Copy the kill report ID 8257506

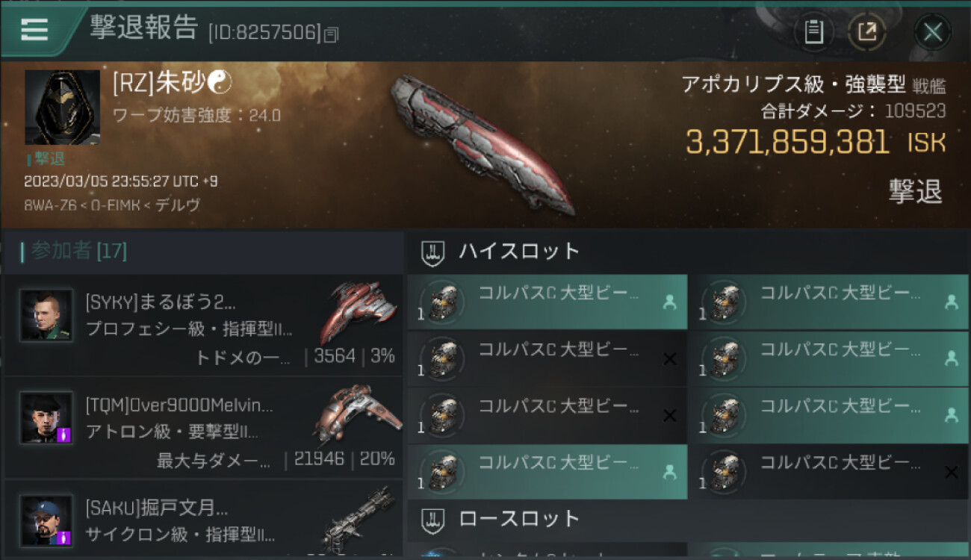332,34
